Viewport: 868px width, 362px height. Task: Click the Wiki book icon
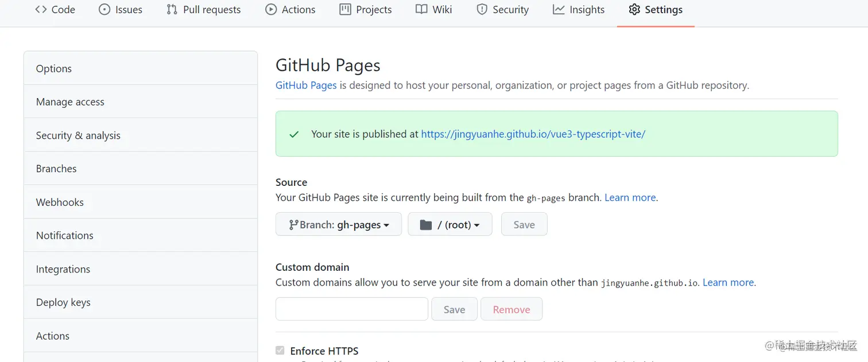pos(421,10)
